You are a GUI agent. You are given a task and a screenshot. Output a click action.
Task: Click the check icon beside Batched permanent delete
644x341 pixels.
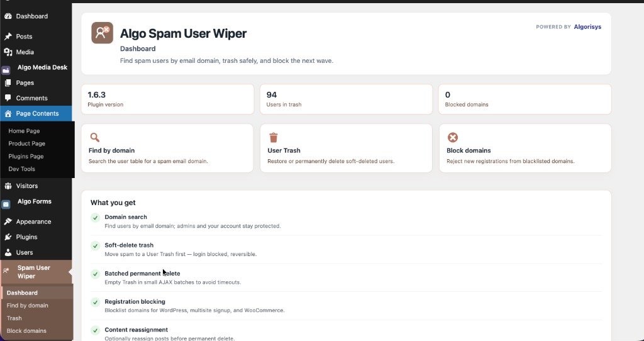click(96, 274)
